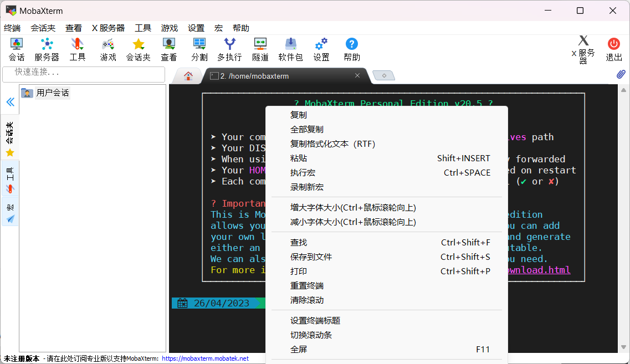The width and height of the screenshot is (630, 364).
Task: Open the 会话夹 menu in menu bar
Action: click(43, 28)
